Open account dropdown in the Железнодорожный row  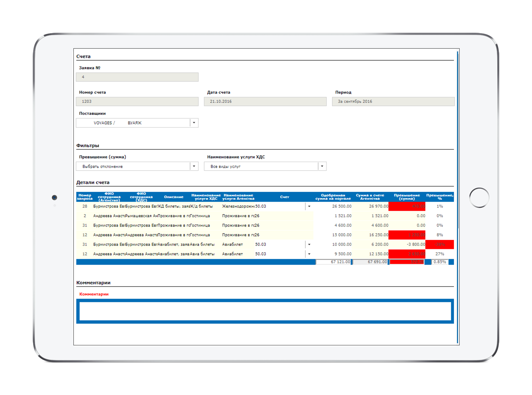(309, 206)
